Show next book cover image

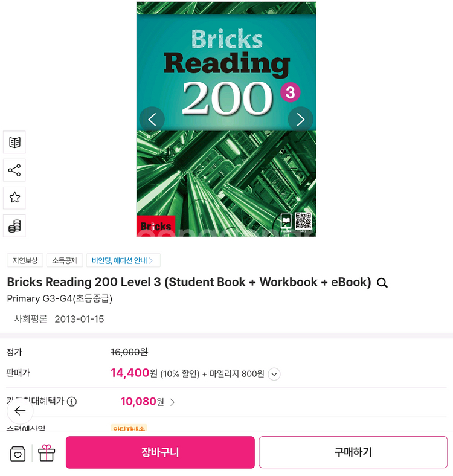click(x=300, y=120)
